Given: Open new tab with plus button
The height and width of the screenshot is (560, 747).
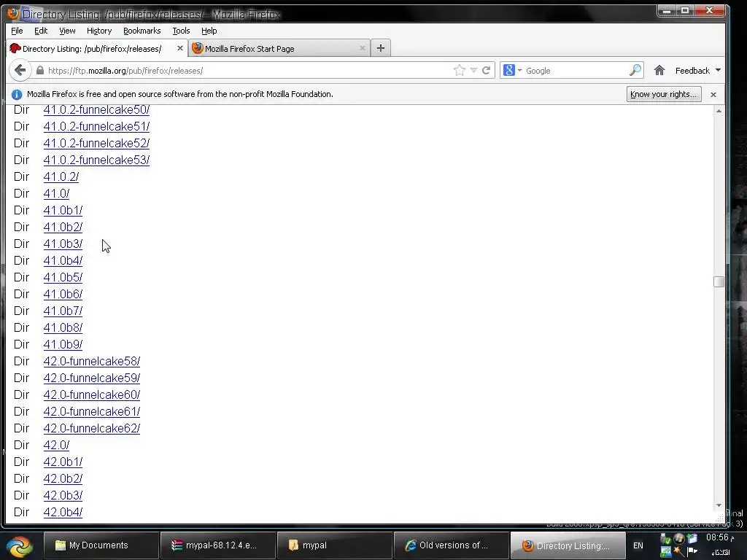Looking at the screenshot, I should click(x=381, y=48).
